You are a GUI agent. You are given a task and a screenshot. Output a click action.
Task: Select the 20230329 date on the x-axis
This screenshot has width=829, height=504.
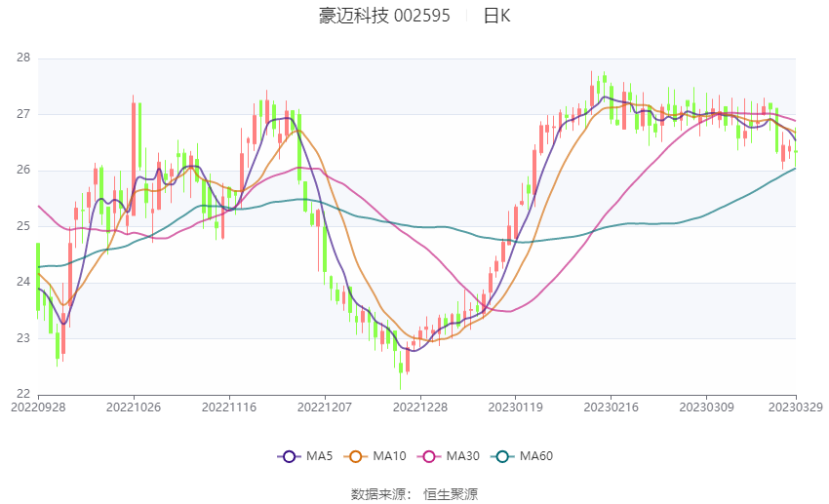[x=795, y=407]
